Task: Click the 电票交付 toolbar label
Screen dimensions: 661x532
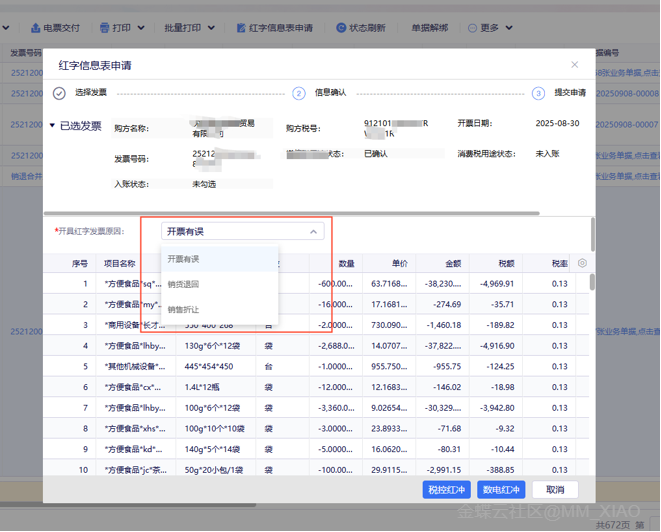Action: tap(62, 28)
